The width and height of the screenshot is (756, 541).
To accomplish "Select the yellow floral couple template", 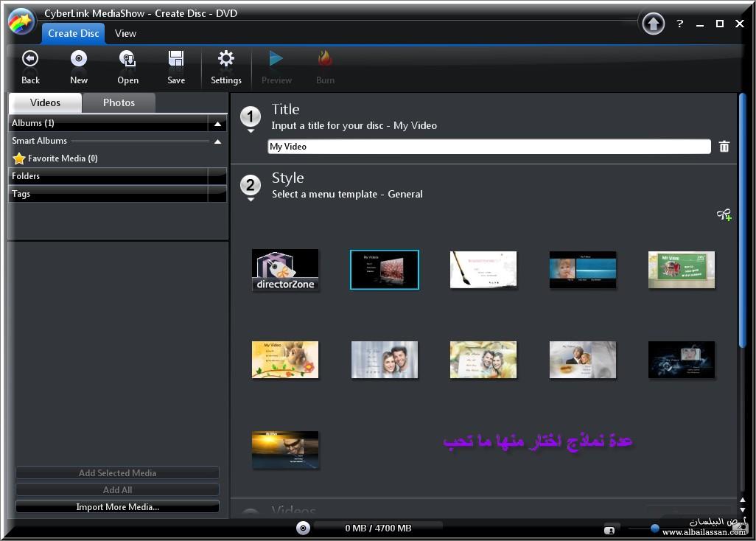I will tap(483, 360).
